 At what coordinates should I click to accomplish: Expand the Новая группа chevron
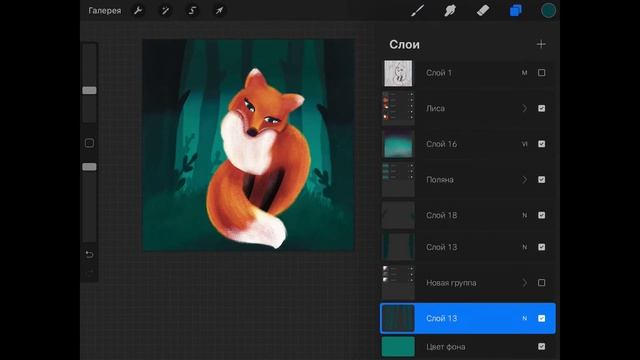pos(525,283)
